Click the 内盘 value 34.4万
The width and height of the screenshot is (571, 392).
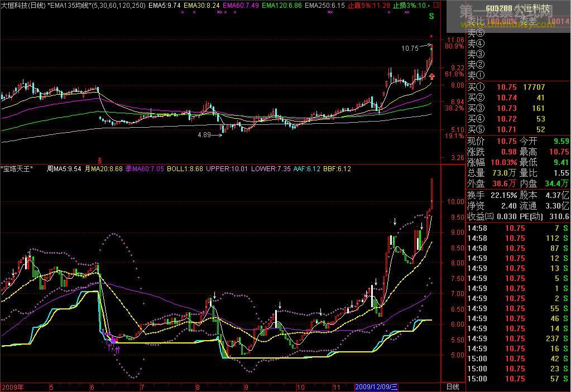pyautogui.click(x=557, y=183)
